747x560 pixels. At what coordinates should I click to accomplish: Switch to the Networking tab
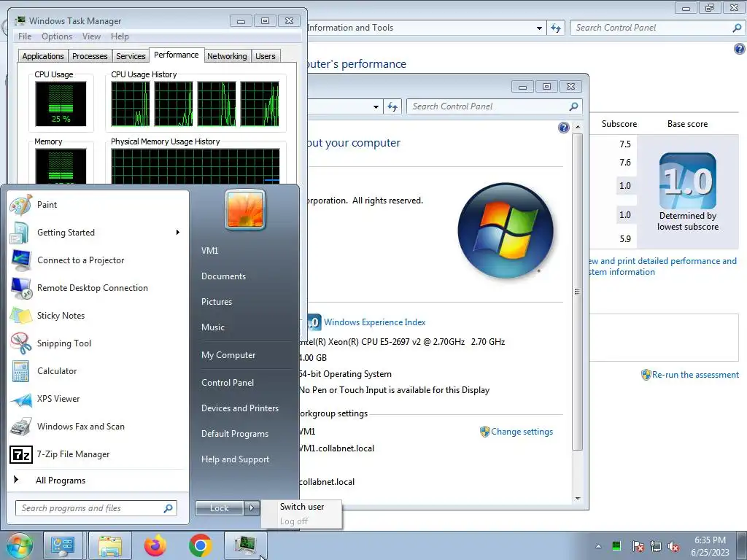point(227,56)
